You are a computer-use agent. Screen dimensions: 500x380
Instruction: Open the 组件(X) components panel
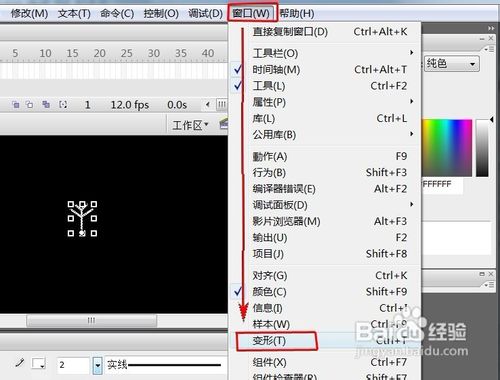coord(325,362)
